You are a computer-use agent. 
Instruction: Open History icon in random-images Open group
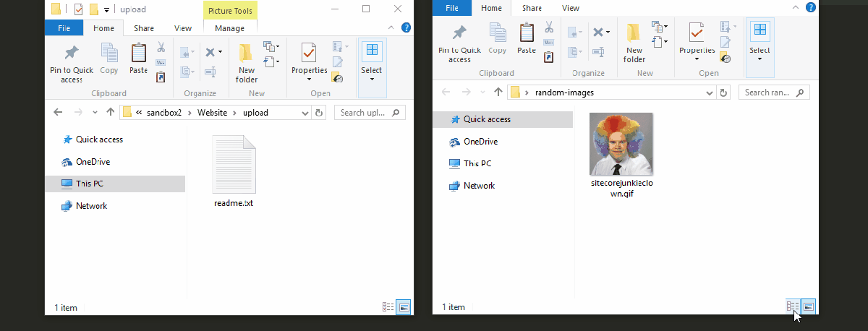pos(726,58)
